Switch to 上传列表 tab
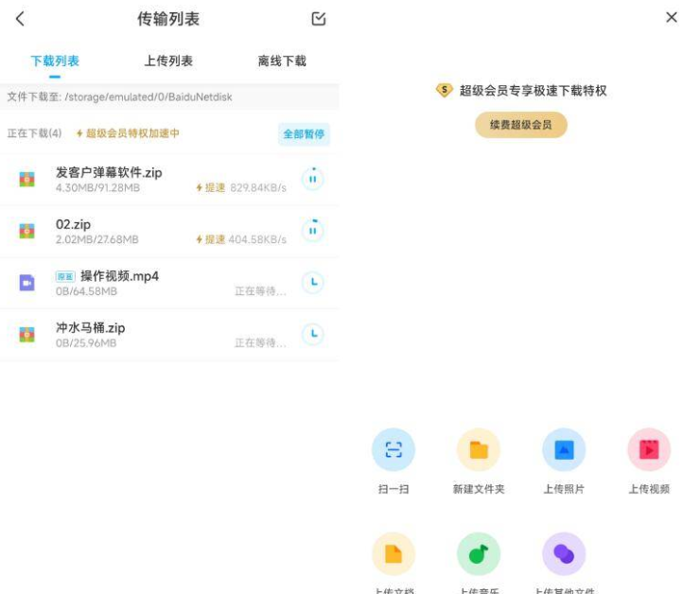Image resolution: width=700 pixels, height=594 pixels. point(168,61)
